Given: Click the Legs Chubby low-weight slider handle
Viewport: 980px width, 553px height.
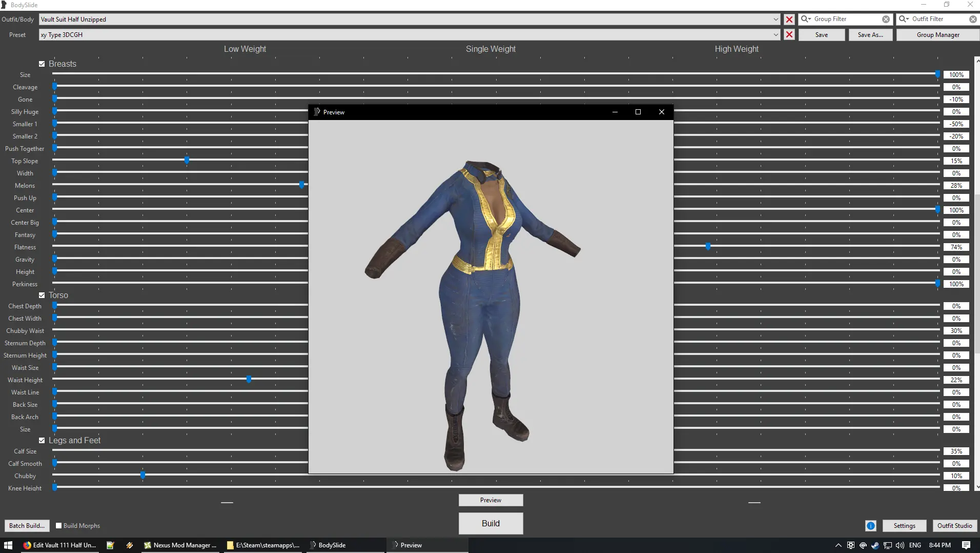Looking at the screenshot, I should coord(142,475).
